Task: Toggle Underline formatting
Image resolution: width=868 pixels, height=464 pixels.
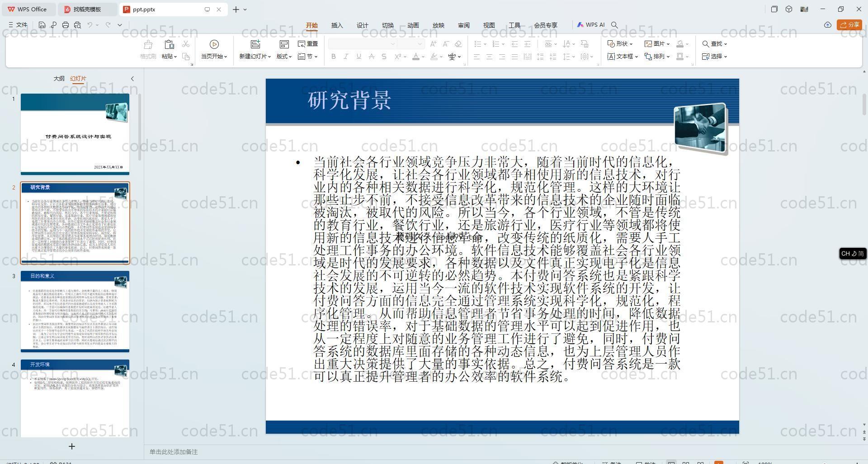Action: point(359,57)
